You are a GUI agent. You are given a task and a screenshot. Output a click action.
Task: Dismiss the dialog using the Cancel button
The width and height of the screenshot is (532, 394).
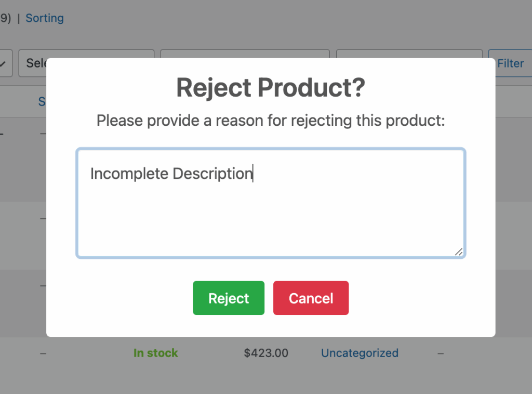click(311, 298)
